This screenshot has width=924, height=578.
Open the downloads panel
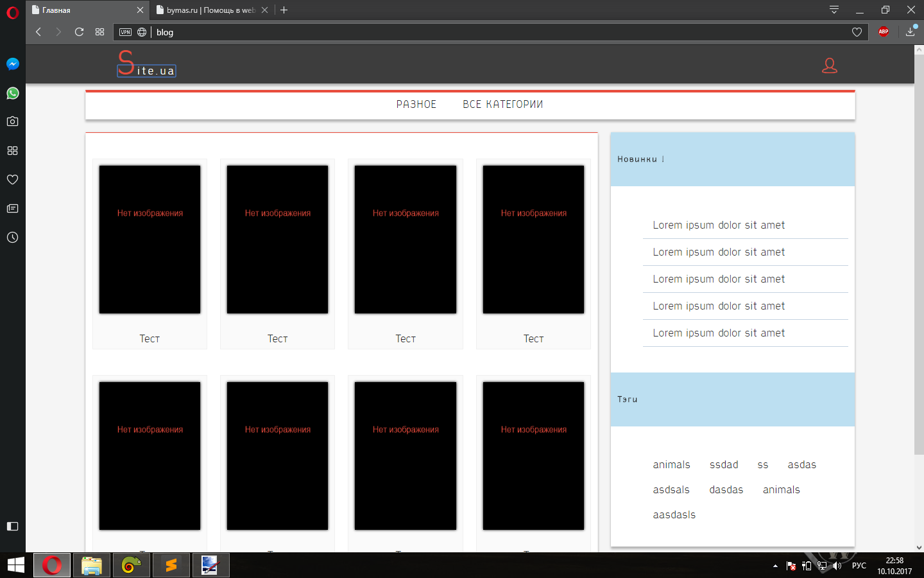[x=911, y=31]
